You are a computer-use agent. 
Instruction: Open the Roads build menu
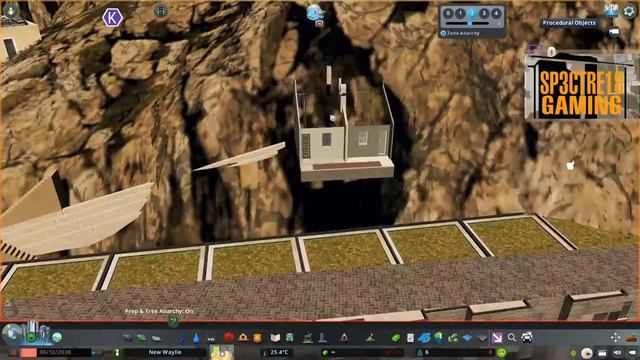(x=128, y=338)
